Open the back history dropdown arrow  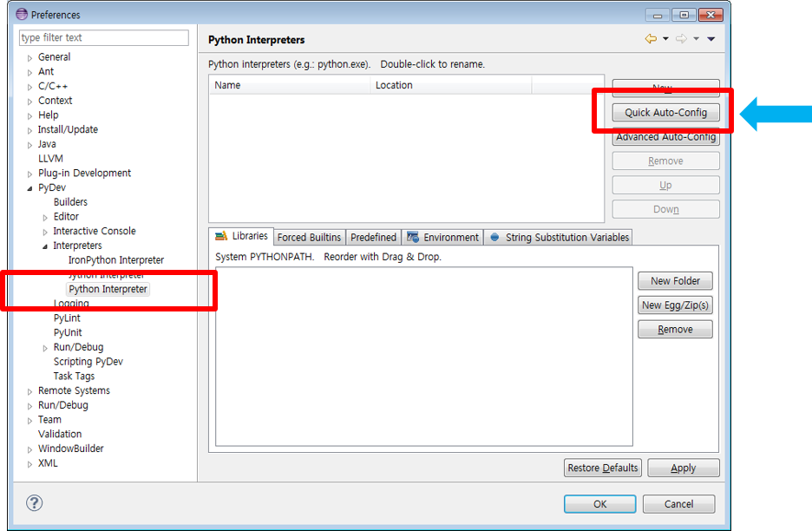point(665,39)
